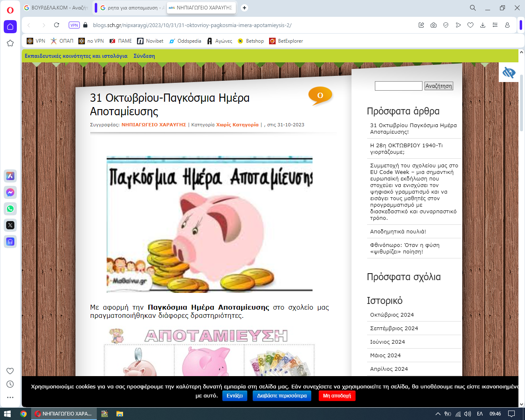Open Messenger in the Opera sidebar
Viewport: 525px width, 420px height.
point(10,192)
